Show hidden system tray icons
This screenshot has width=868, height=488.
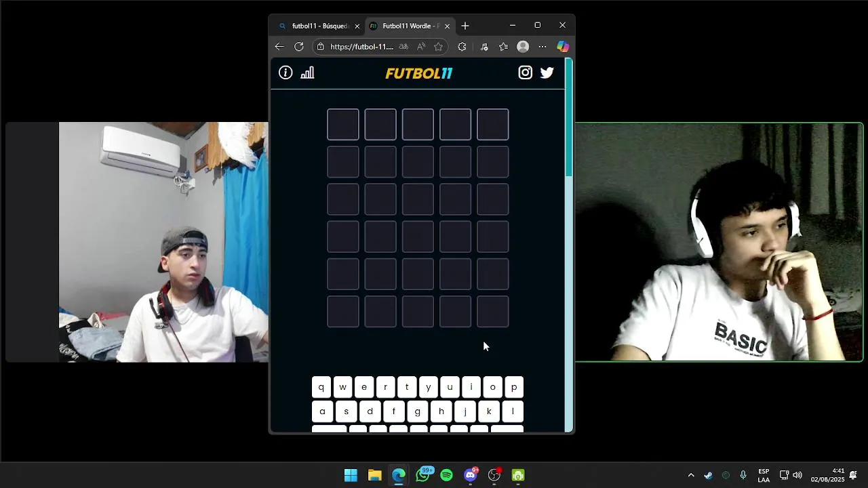point(691,475)
